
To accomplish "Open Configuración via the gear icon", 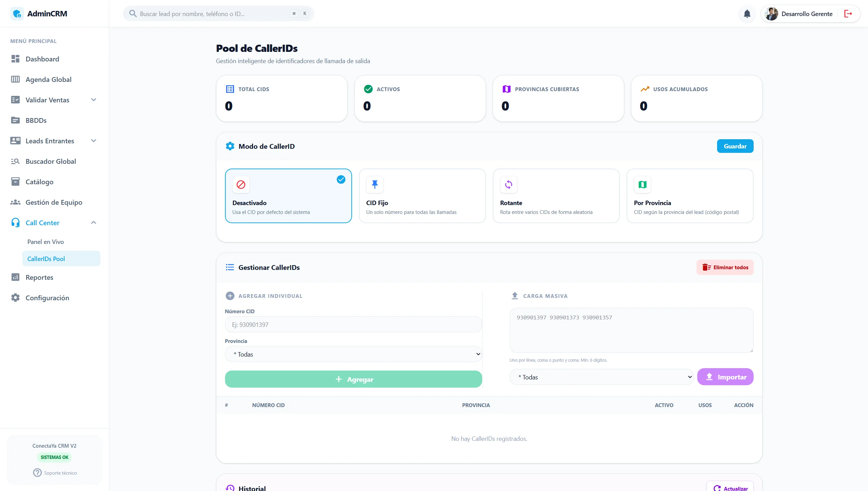I will [x=15, y=298].
